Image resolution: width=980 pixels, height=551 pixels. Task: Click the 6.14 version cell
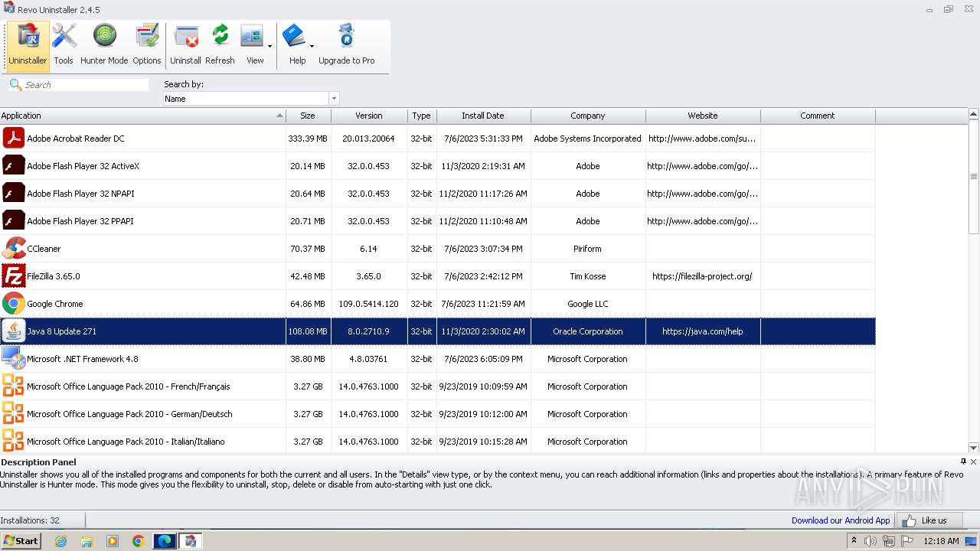click(x=369, y=249)
